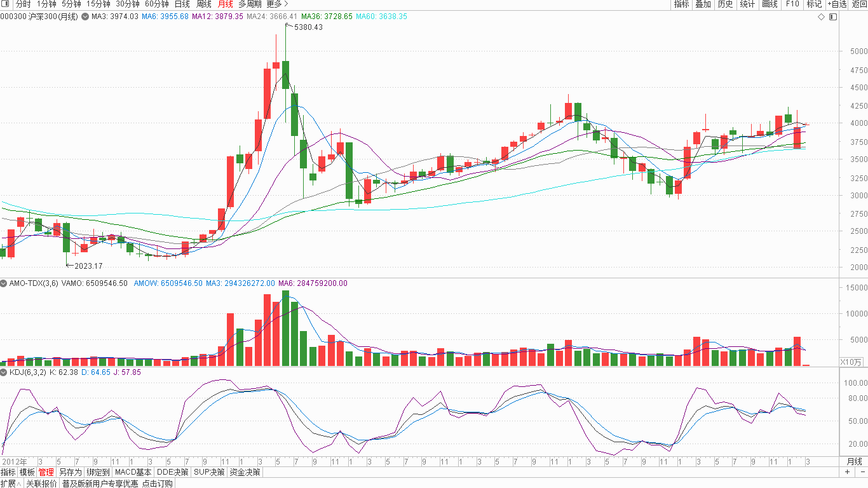Open the 统计 statistics button
Screen dimensions: 868x488
[747, 4]
